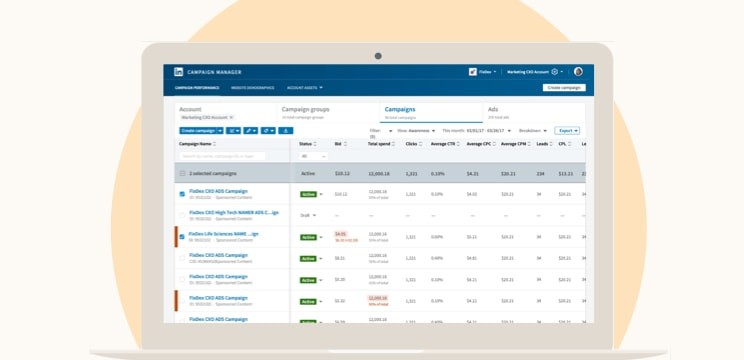
Task: Click the summary row leads '234'
Action: 540,174
